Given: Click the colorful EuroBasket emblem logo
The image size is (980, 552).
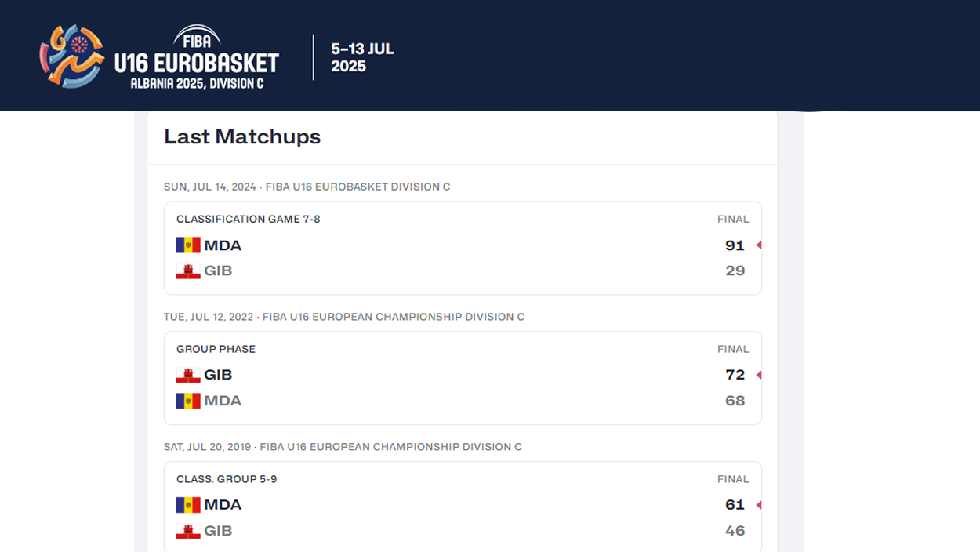Looking at the screenshot, I should pyautogui.click(x=72, y=56).
